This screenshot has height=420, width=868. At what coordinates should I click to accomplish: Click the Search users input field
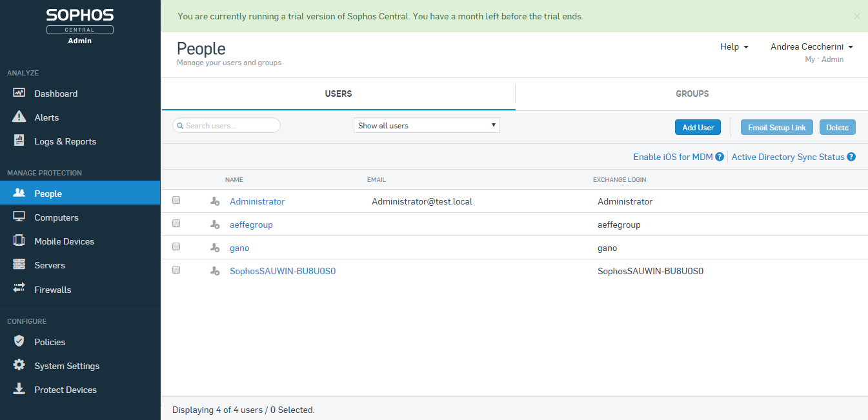click(227, 125)
